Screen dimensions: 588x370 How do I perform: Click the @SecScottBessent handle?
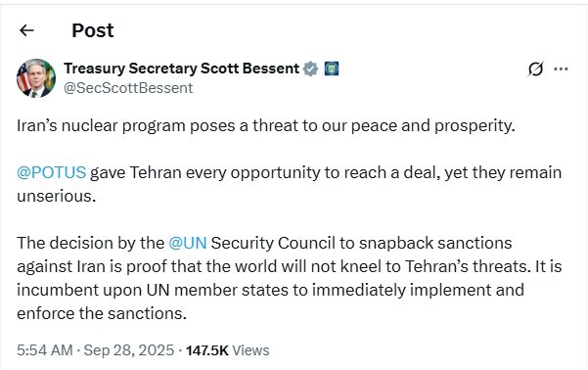pyautogui.click(x=128, y=88)
